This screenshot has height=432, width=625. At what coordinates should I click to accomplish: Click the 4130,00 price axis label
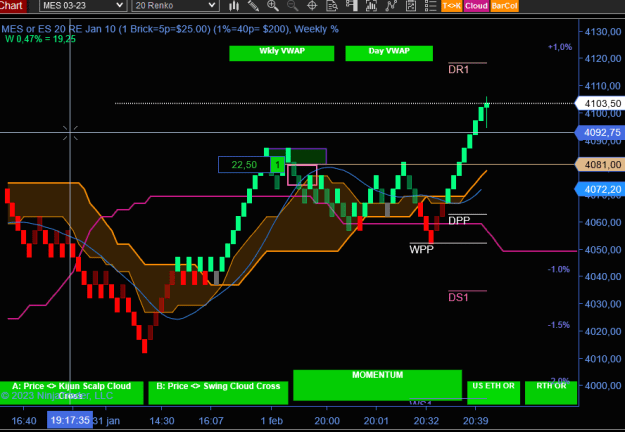click(x=603, y=31)
